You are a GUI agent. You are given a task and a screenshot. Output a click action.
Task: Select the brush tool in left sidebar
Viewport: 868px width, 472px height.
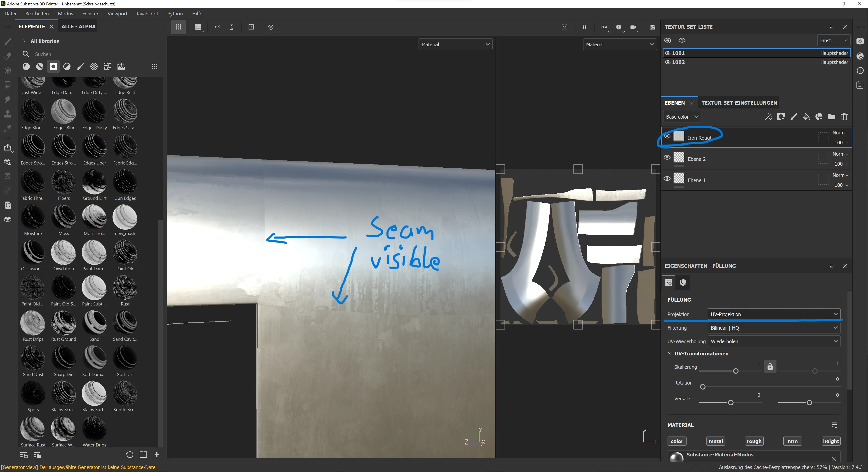point(7,41)
